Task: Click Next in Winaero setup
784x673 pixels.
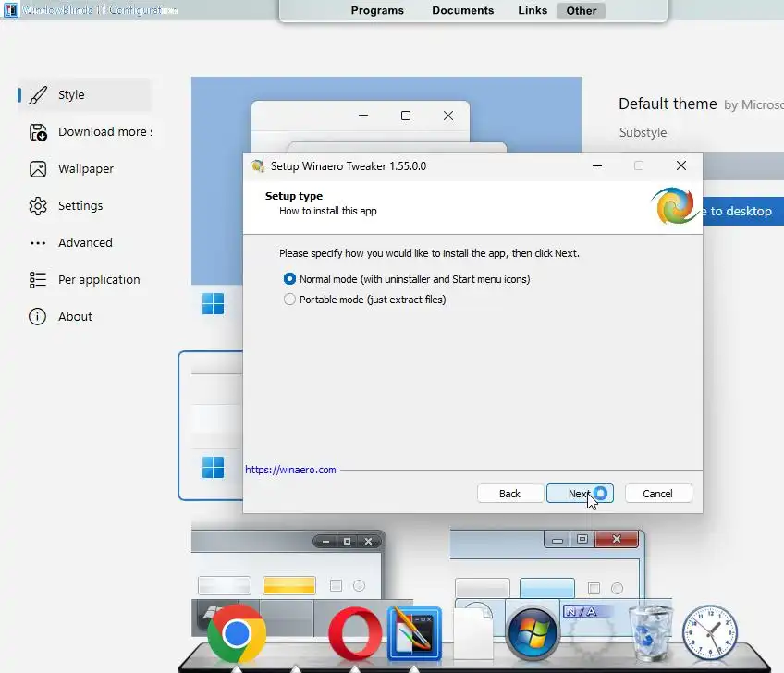Action: pyautogui.click(x=580, y=494)
